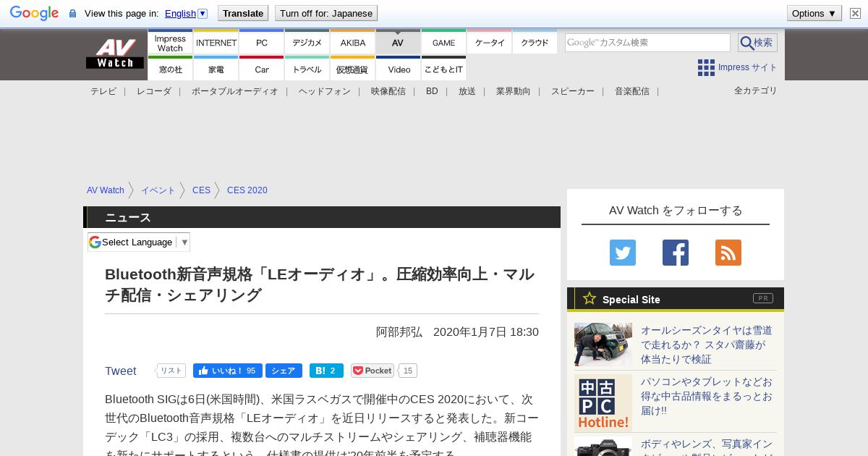
Task: Open translate bar Options menu
Action: pos(814,13)
